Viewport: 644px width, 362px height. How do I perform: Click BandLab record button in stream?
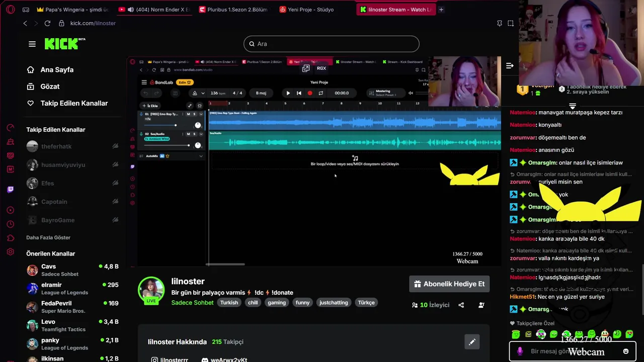310,93
